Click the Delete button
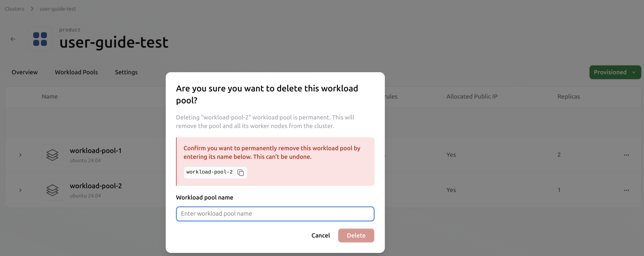644x256 pixels. pos(356,235)
